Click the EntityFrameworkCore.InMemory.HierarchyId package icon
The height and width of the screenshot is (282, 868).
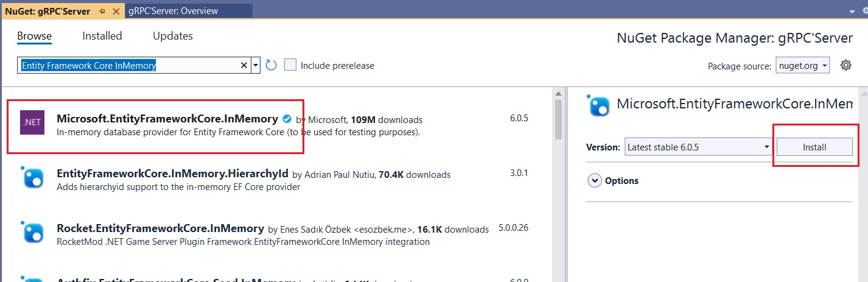(32, 177)
